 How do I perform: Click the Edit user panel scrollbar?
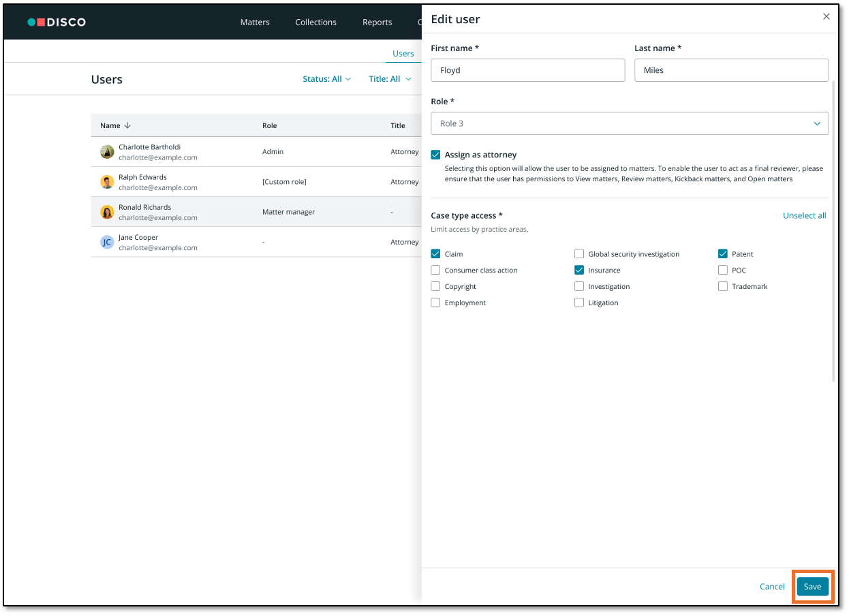(835, 232)
